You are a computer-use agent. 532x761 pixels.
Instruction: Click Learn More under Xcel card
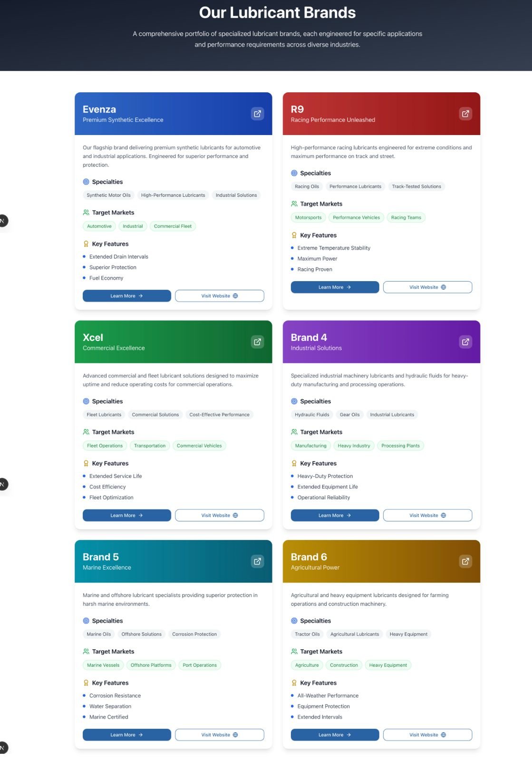[x=126, y=516]
